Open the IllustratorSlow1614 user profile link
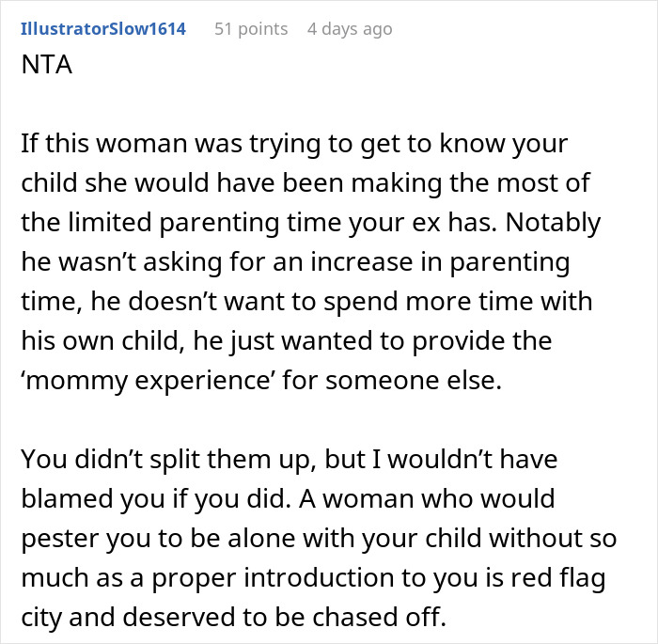Image resolution: width=658 pixels, height=644 pixels. click(103, 29)
